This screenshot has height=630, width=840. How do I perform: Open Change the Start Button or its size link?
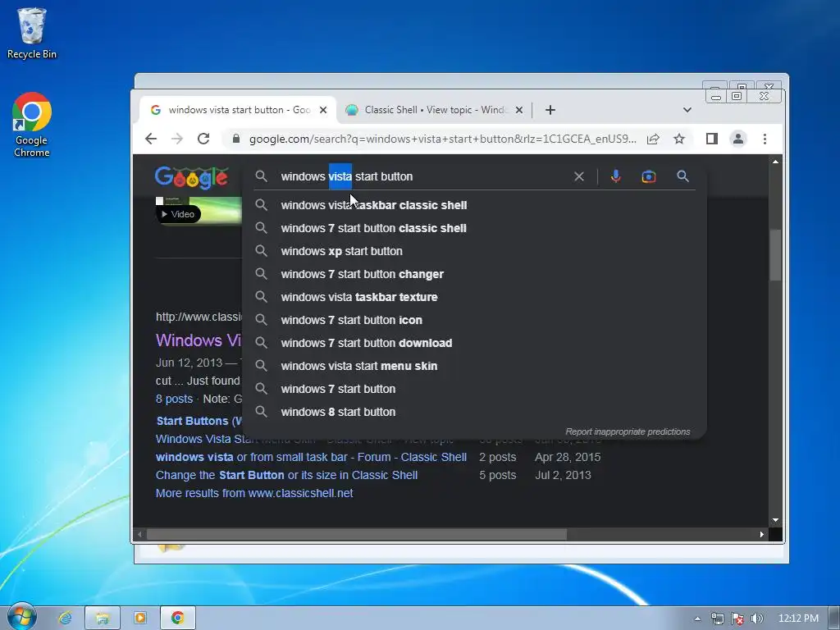point(286,476)
